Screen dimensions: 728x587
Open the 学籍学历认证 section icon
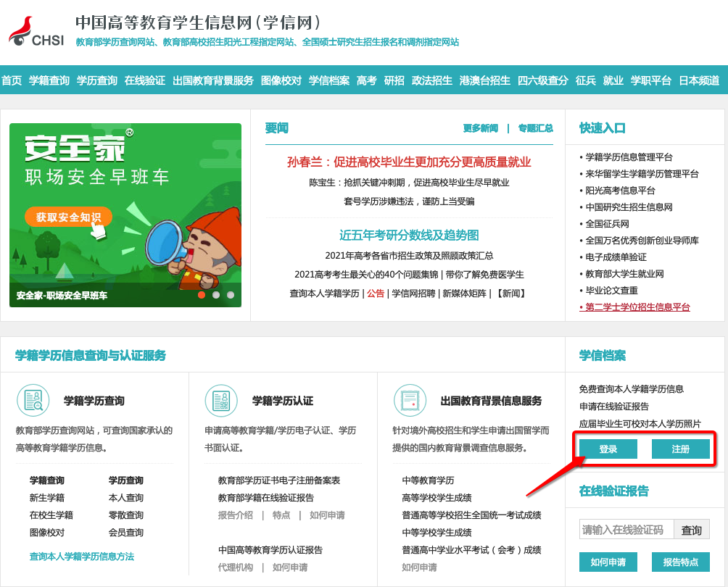[x=221, y=401]
